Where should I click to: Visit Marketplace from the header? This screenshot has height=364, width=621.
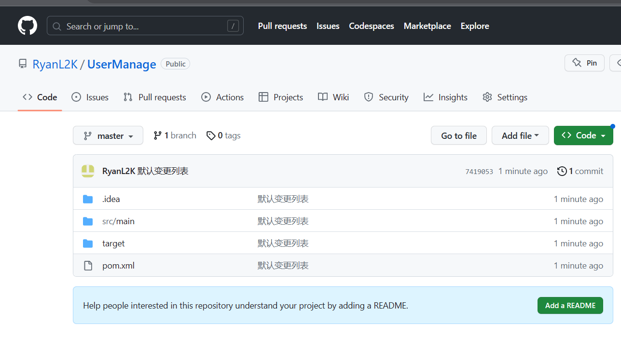point(428,26)
